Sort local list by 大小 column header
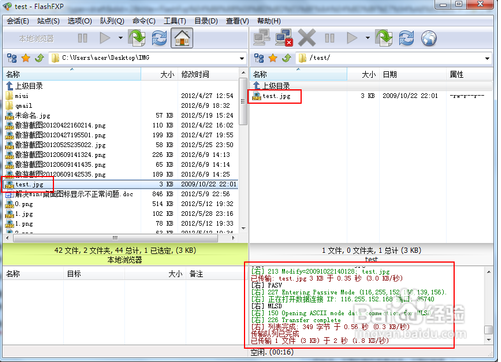This screenshot has height=362, width=501. [x=159, y=74]
